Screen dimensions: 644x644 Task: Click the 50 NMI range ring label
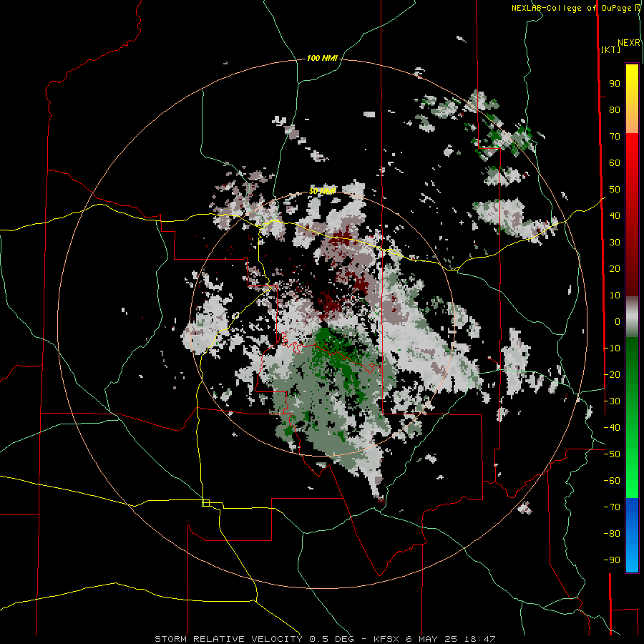[322, 191]
